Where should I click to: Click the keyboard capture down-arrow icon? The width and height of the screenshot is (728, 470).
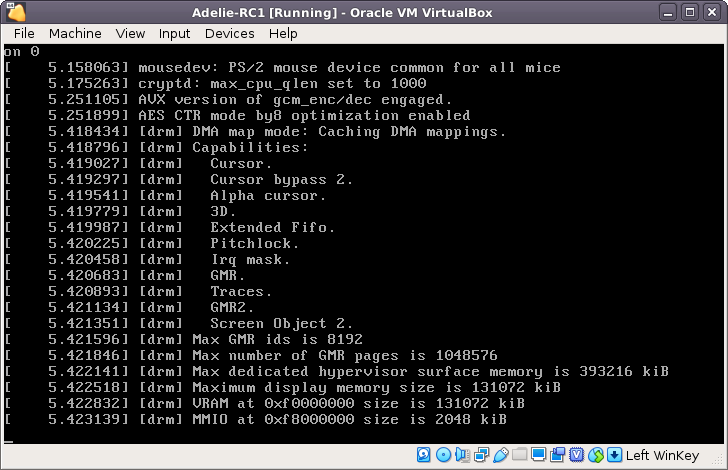point(614,455)
